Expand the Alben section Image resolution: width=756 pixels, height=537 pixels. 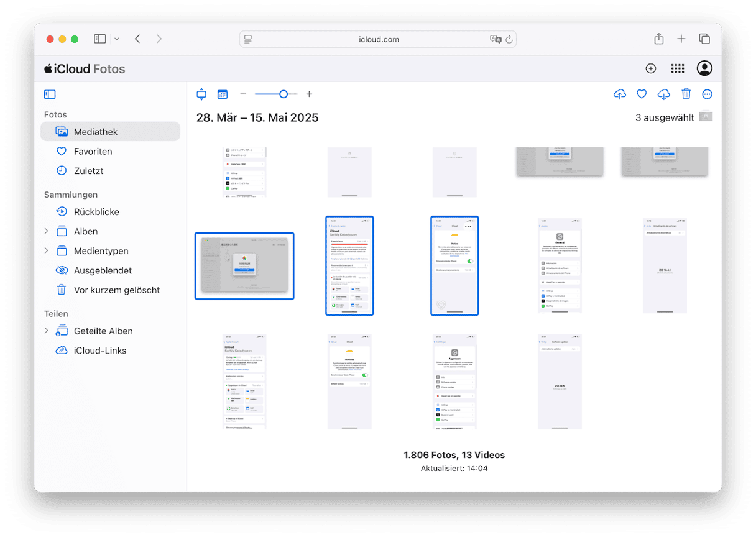[x=46, y=231]
